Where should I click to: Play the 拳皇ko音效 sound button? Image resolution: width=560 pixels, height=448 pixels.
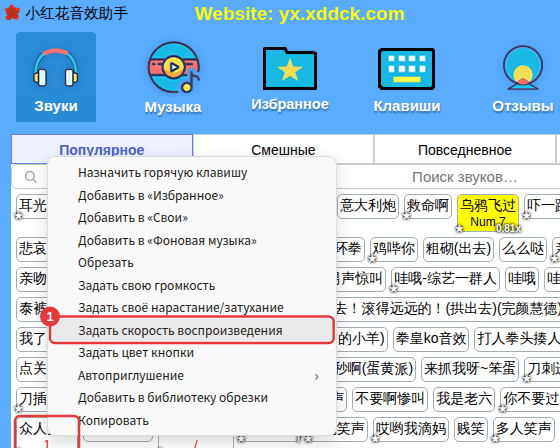[431, 339]
